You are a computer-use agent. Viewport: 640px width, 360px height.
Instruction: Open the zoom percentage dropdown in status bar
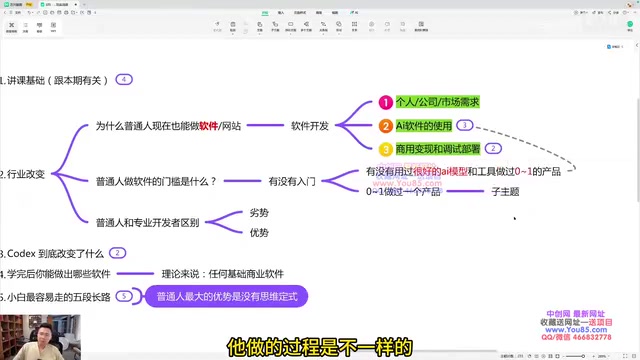point(603,356)
